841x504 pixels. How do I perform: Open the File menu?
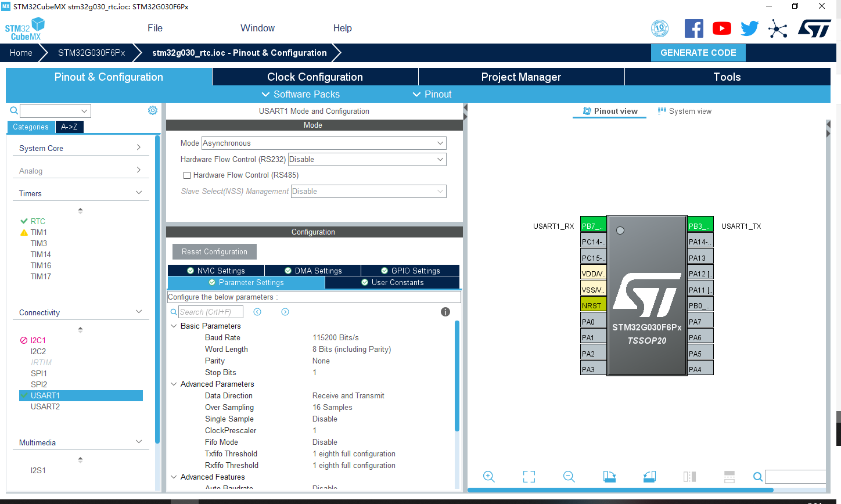pyautogui.click(x=155, y=28)
